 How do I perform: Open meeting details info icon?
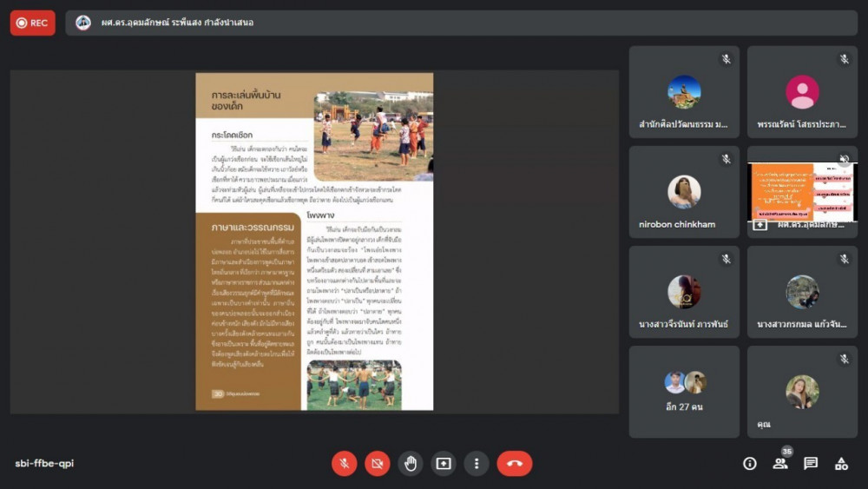pyautogui.click(x=750, y=464)
